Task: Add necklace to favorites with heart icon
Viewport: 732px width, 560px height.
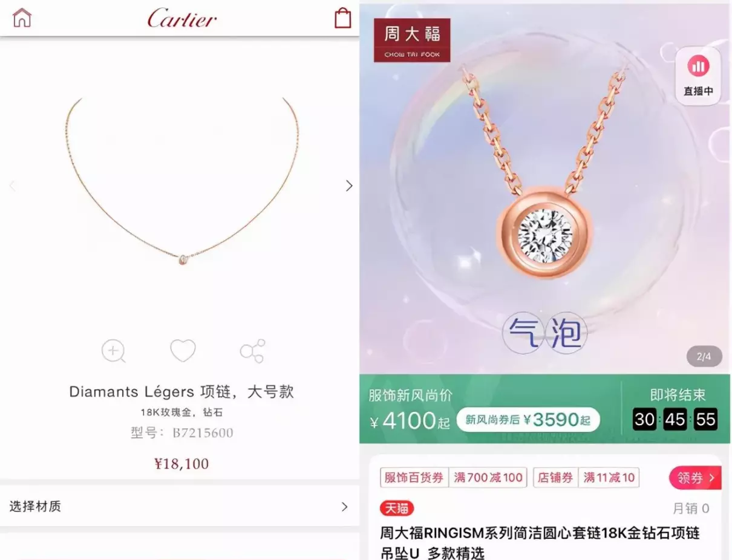Action: point(183,351)
